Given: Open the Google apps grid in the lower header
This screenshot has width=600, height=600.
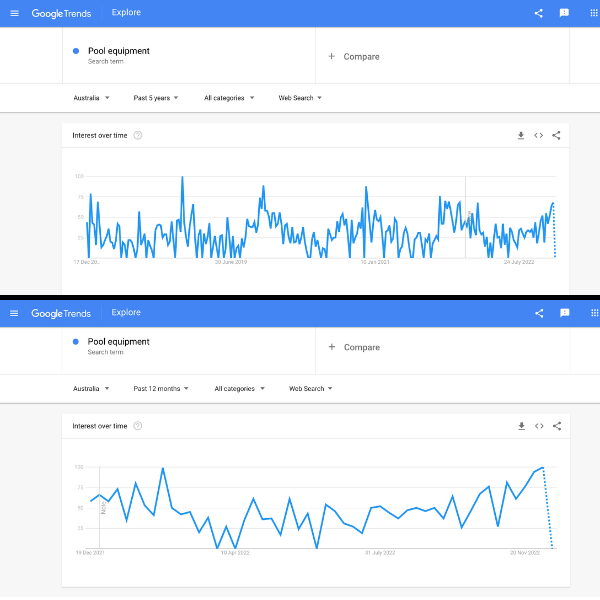Looking at the screenshot, I should pyautogui.click(x=589, y=313).
